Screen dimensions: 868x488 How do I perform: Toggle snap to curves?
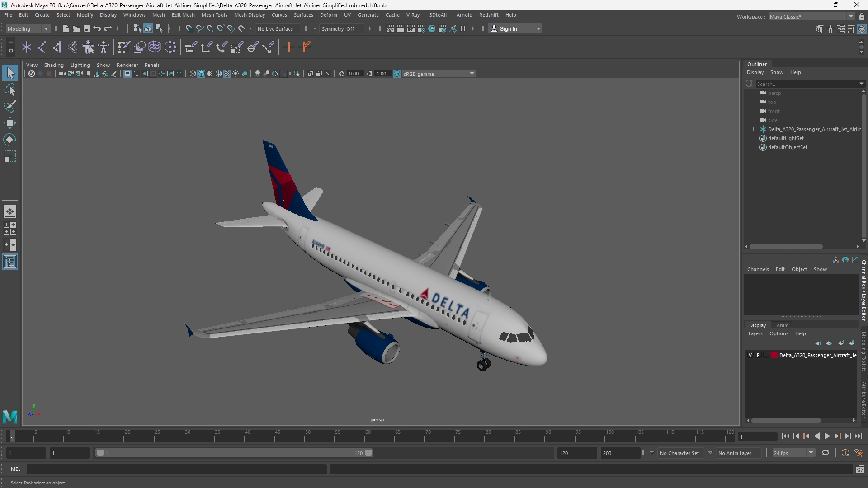199,28
